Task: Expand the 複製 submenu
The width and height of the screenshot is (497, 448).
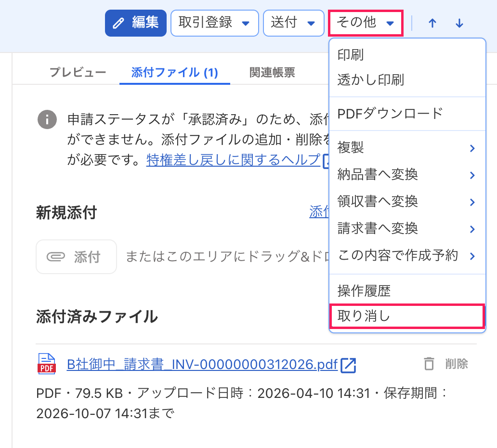Action: point(407,148)
